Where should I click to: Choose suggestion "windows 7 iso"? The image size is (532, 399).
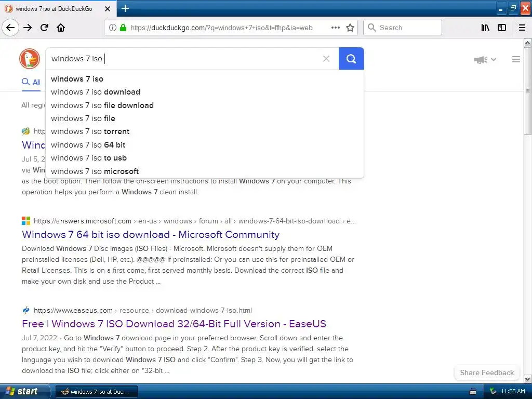pyautogui.click(x=204, y=79)
